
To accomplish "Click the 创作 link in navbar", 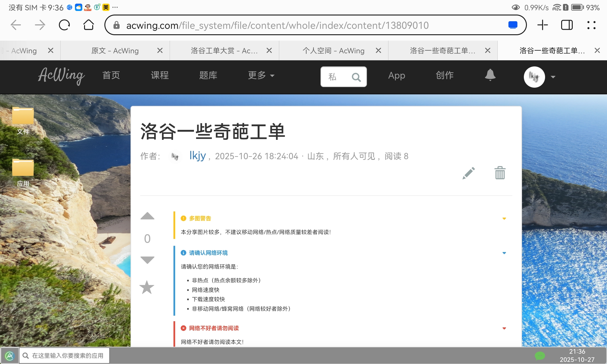I will (445, 75).
